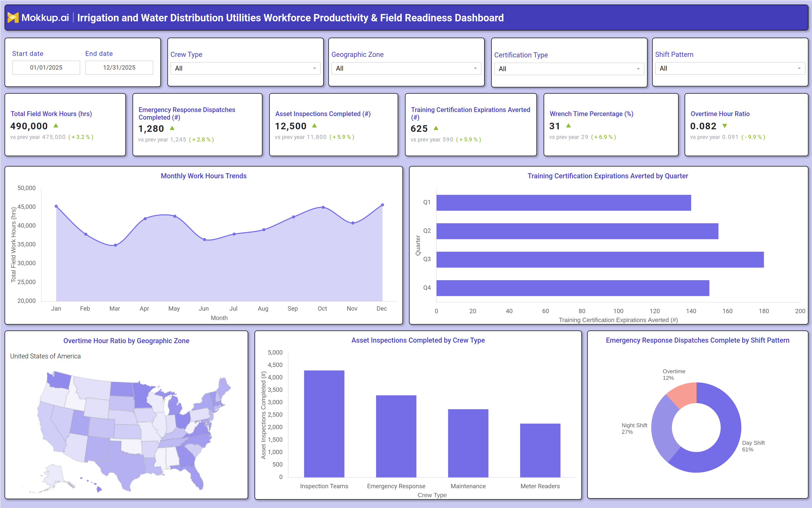The height and width of the screenshot is (508, 812).
Task: Click the Mar data point on work hours line
Action: pyautogui.click(x=115, y=245)
